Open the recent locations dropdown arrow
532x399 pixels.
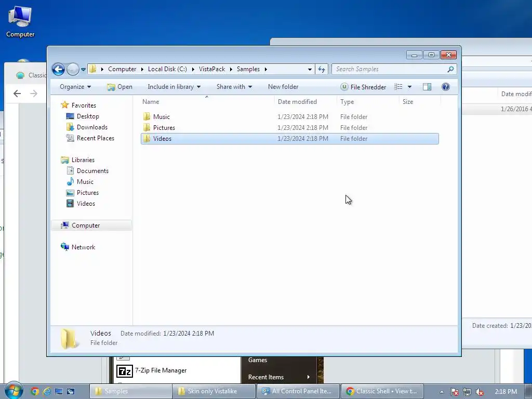point(83,70)
